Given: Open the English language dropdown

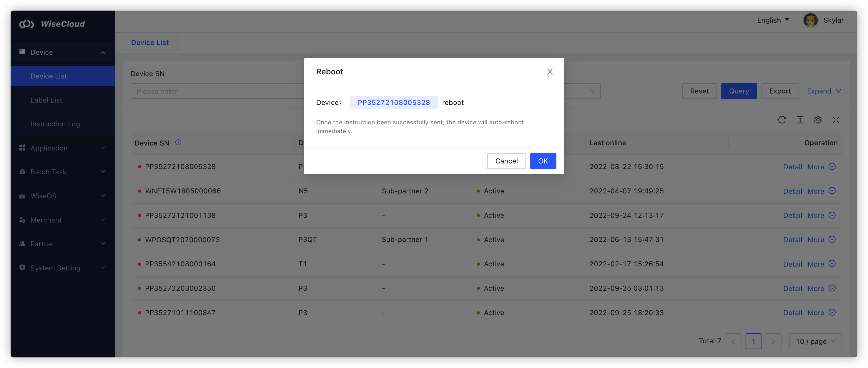Looking at the screenshot, I should click(773, 20).
